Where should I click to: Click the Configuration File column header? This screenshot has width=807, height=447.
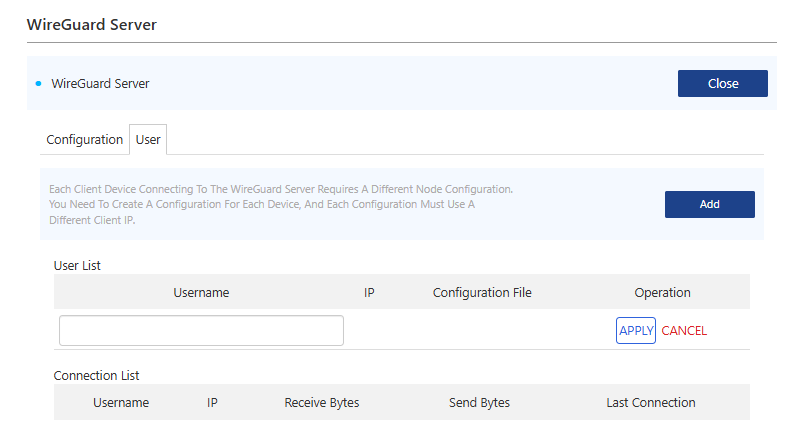482,293
